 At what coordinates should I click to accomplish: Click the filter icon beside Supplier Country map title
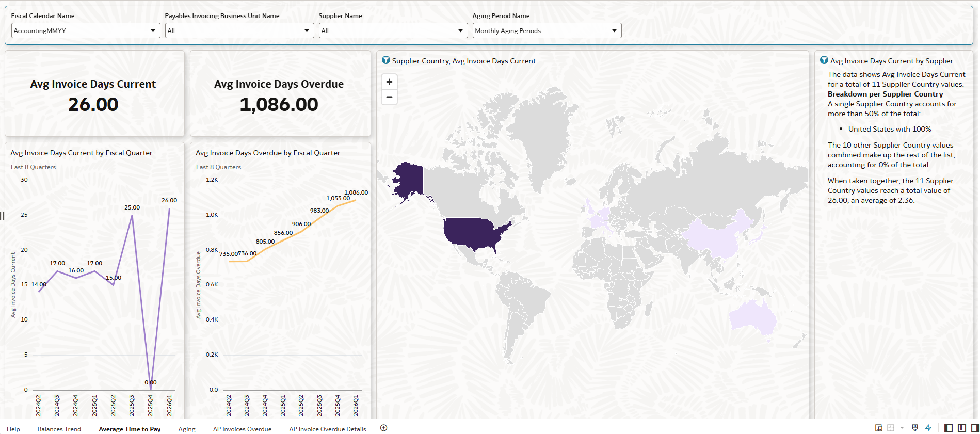(x=386, y=60)
